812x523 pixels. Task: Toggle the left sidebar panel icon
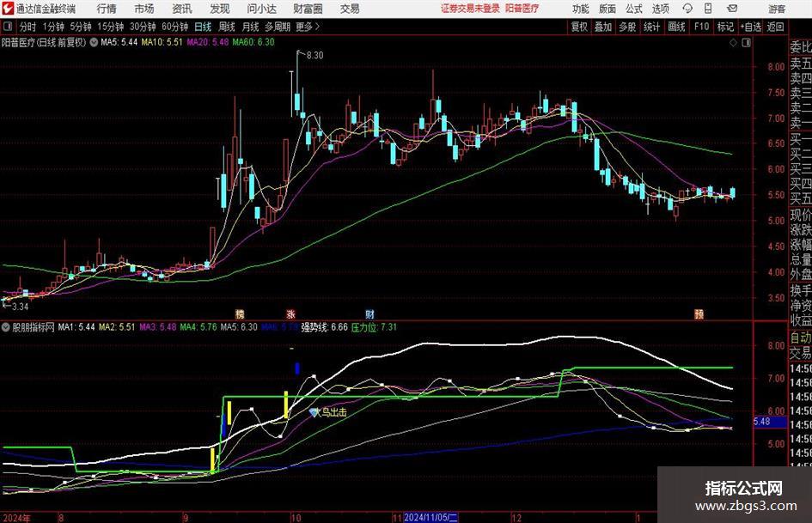coord(7,27)
